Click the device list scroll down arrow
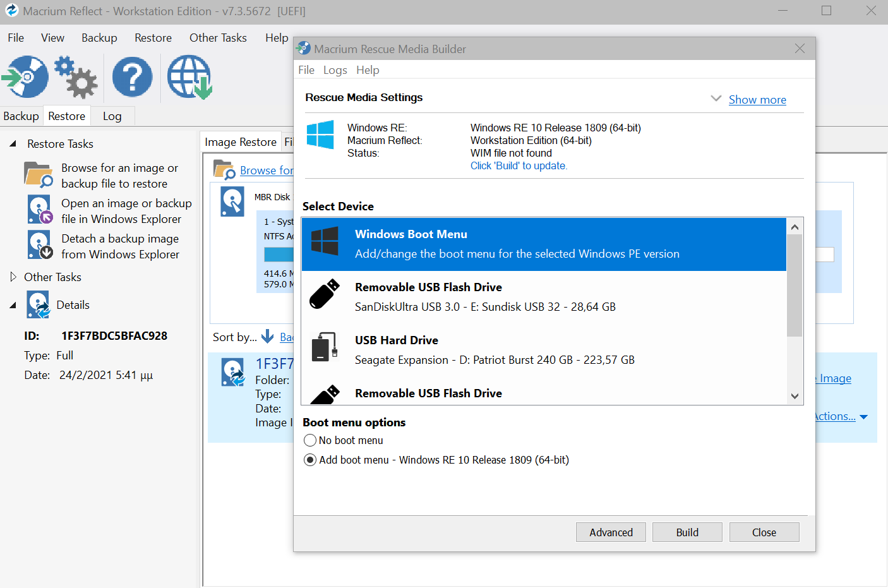 (795, 396)
